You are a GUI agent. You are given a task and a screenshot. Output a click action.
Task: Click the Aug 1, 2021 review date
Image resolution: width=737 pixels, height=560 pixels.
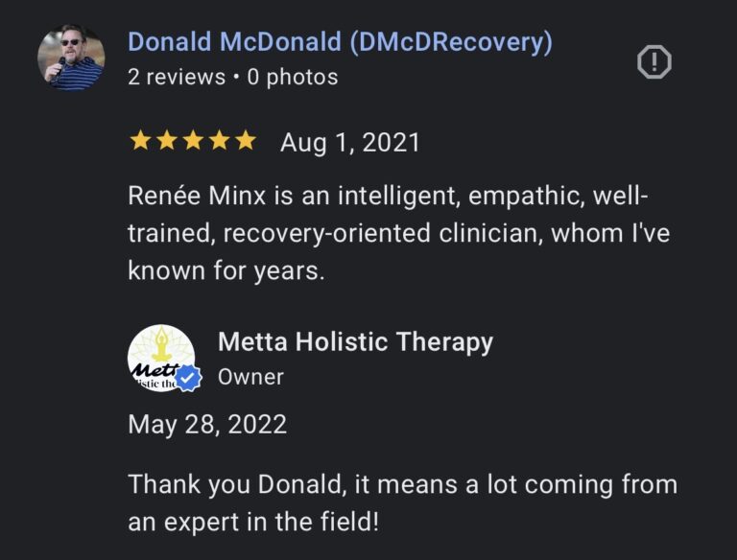(x=350, y=143)
